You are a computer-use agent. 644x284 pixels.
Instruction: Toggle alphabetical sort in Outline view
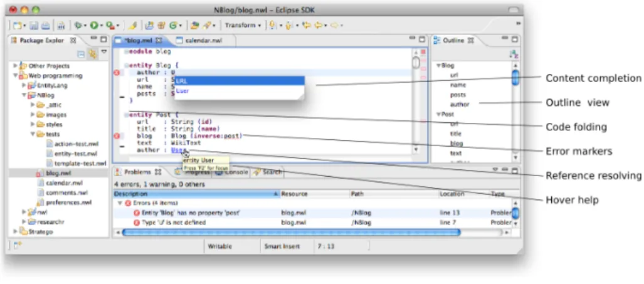(513, 54)
